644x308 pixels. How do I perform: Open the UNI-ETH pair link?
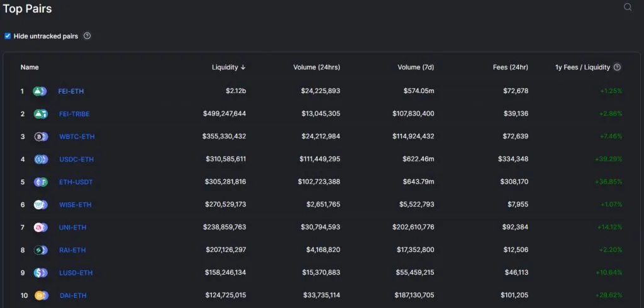tap(73, 227)
